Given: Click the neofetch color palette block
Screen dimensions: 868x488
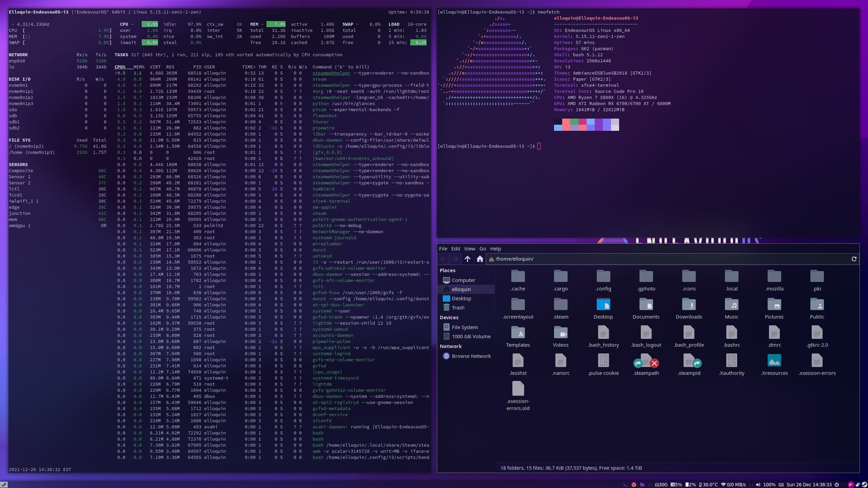Looking at the screenshot, I should click(586, 125).
